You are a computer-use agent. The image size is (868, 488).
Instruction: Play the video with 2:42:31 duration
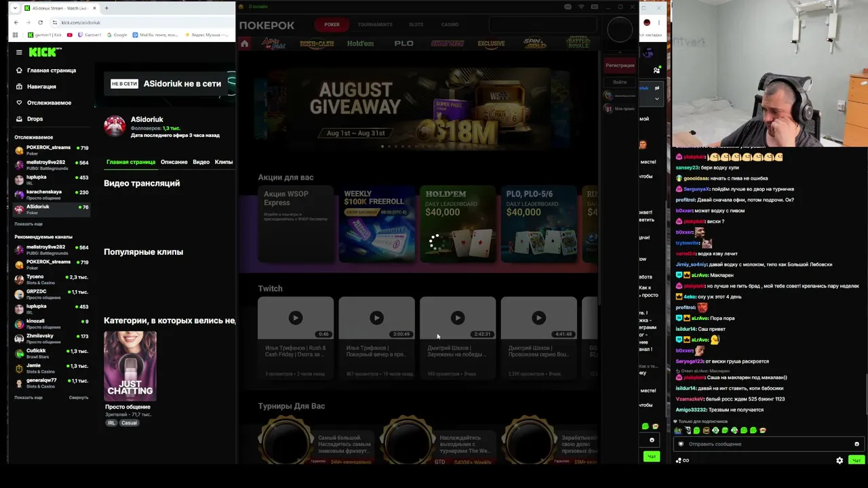pyautogui.click(x=458, y=318)
